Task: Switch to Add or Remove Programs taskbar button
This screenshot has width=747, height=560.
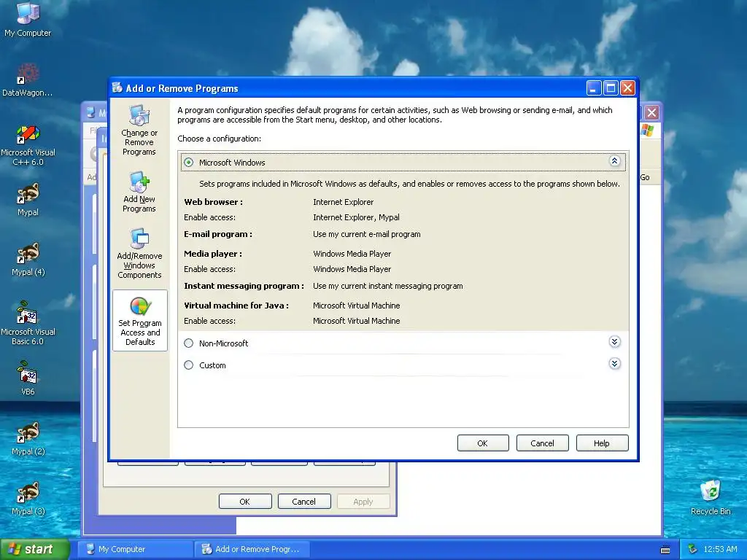Action: [252, 549]
